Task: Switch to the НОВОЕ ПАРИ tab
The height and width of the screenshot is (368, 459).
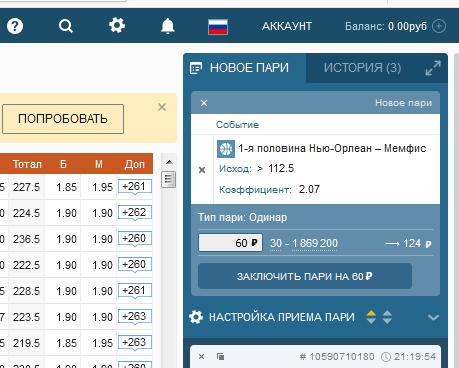Action: tap(244, 68)
